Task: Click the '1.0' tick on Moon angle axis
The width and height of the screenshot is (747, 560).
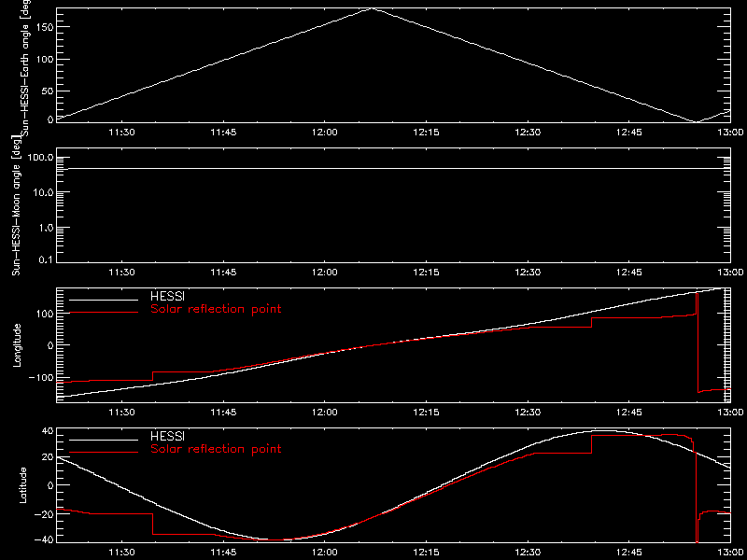Action: (45, 228)
